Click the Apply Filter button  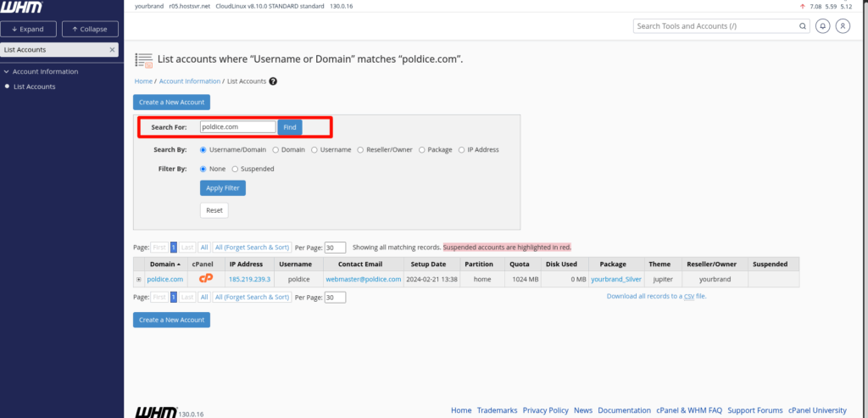pyautogui.click(x=222, y=187)
